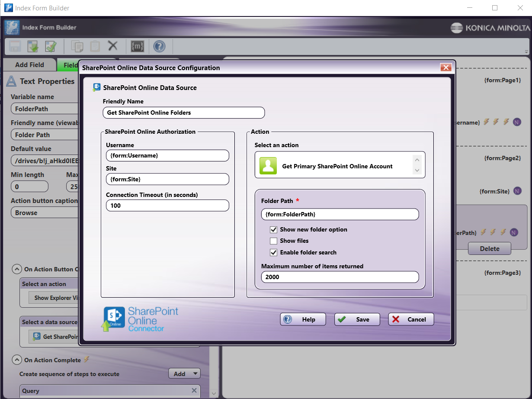Click lightning icon beside On Action Complete
Screen dimensions: 532x399
[x=87, y=359]
